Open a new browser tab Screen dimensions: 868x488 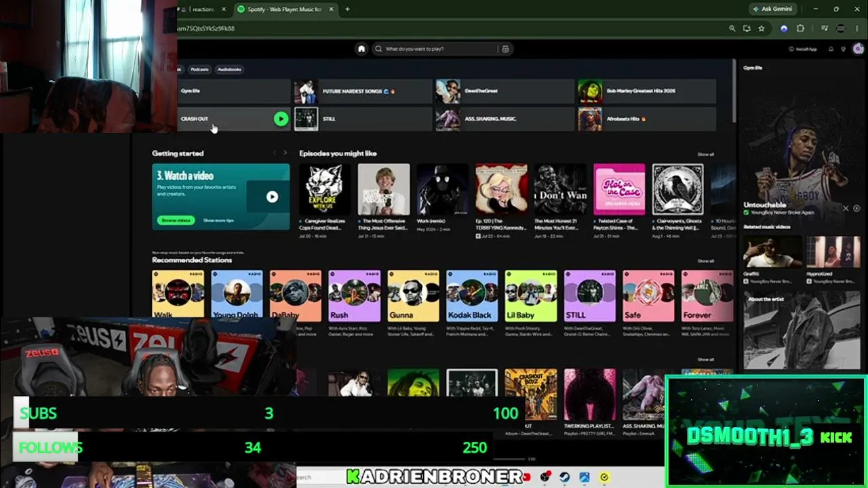click(347, 9)
